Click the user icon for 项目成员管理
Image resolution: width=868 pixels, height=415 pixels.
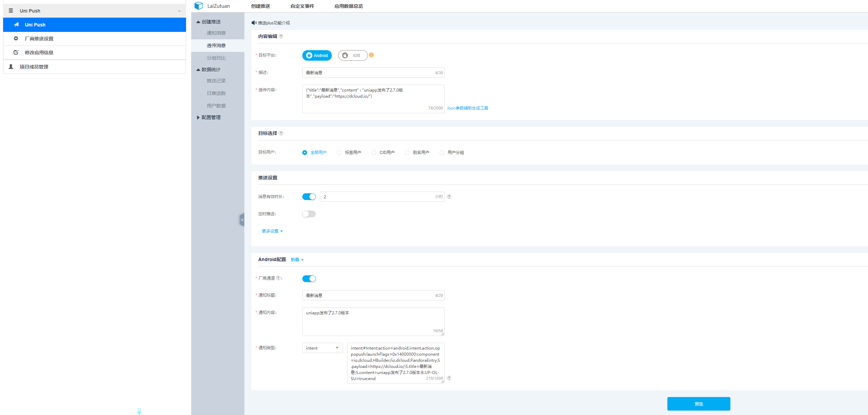coord(11,66)
